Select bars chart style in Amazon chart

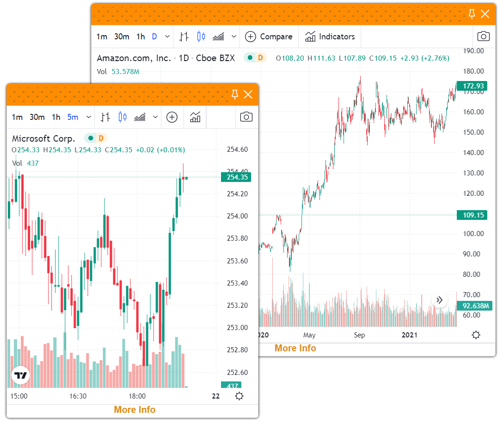(x=184, y=37)
